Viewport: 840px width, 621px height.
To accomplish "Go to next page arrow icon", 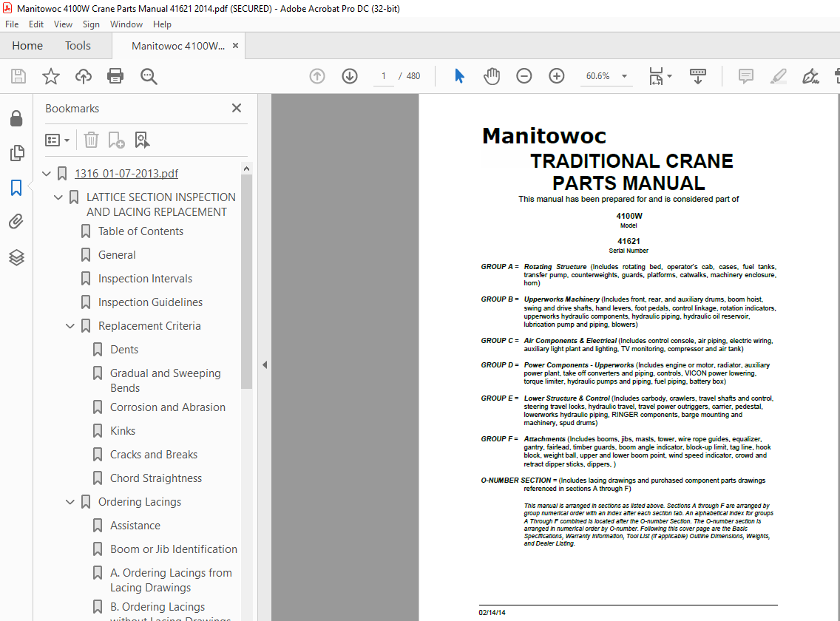I will [x=350, y=76].
